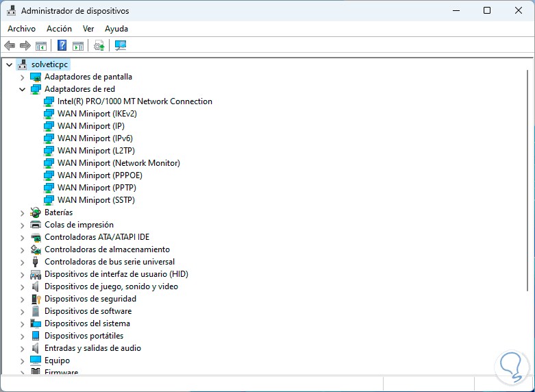535x392 pixels.
Task: Expand Dispositivos de juego, sonido y video
Action: tap(23, 287)
